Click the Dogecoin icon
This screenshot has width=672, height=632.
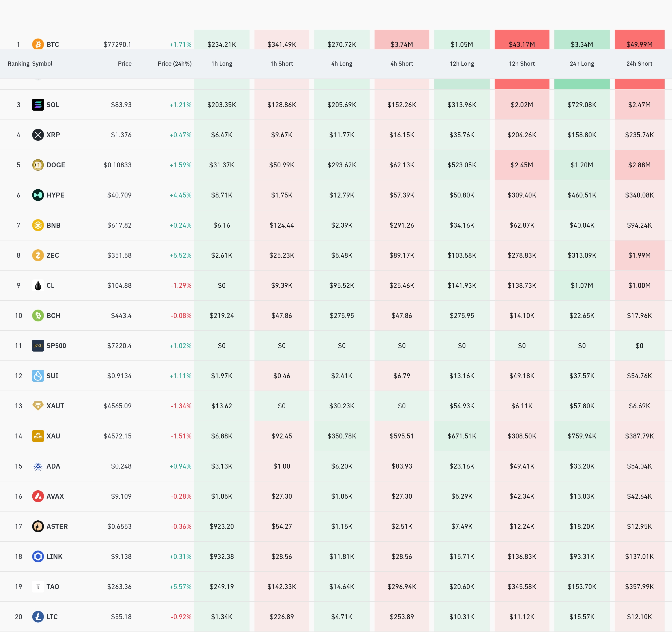coord(38,165)
